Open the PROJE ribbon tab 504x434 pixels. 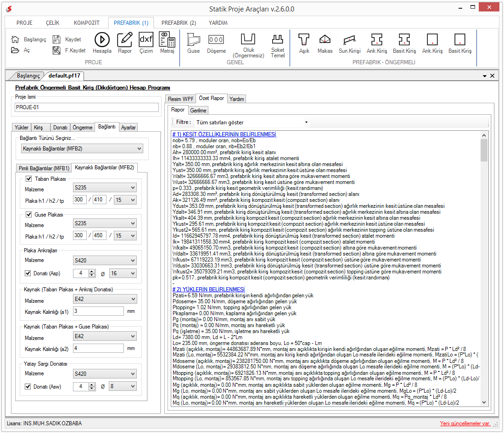click(24, 23)
